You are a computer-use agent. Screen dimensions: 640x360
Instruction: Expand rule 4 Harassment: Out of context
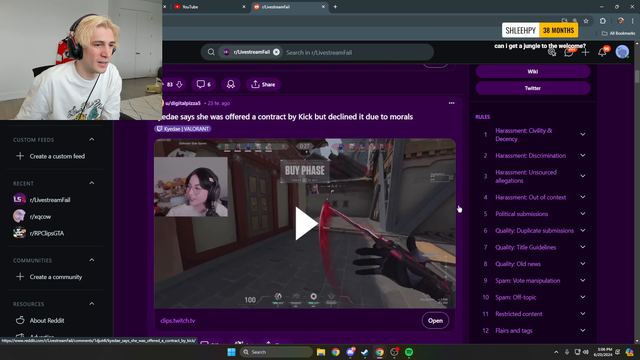(582, 197)
